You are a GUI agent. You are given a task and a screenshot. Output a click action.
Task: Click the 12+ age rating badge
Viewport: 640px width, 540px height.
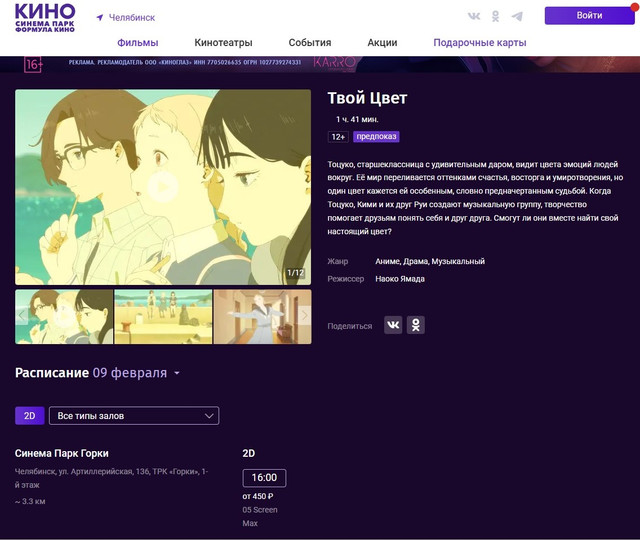338,137
